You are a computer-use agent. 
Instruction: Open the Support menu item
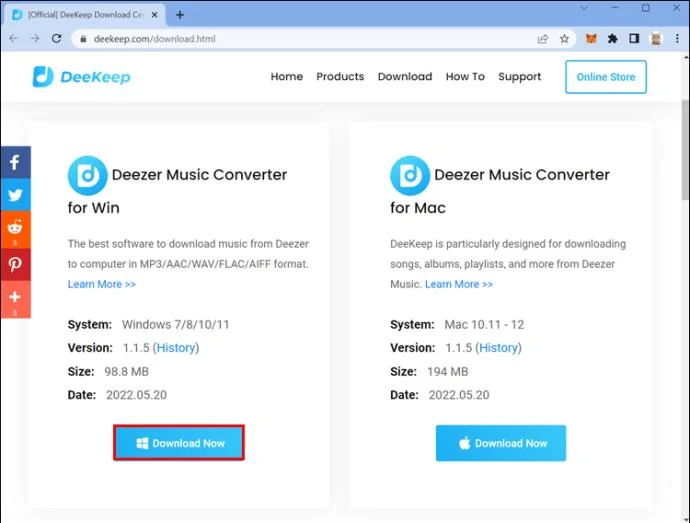520,77
